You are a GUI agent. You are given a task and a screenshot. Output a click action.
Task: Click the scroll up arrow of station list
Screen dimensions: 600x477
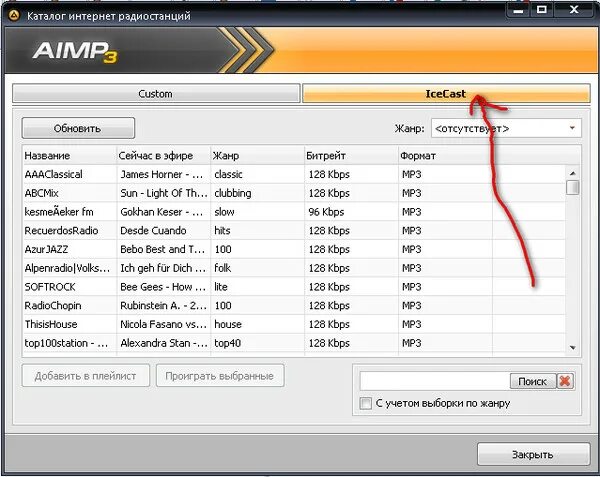573,173
